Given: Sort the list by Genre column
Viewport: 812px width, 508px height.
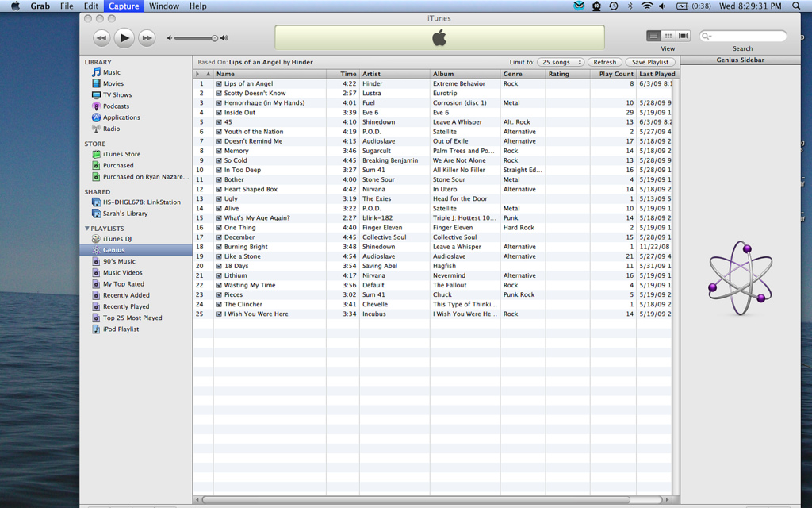Looking at the screenshot, I should (x=523, y=74).
